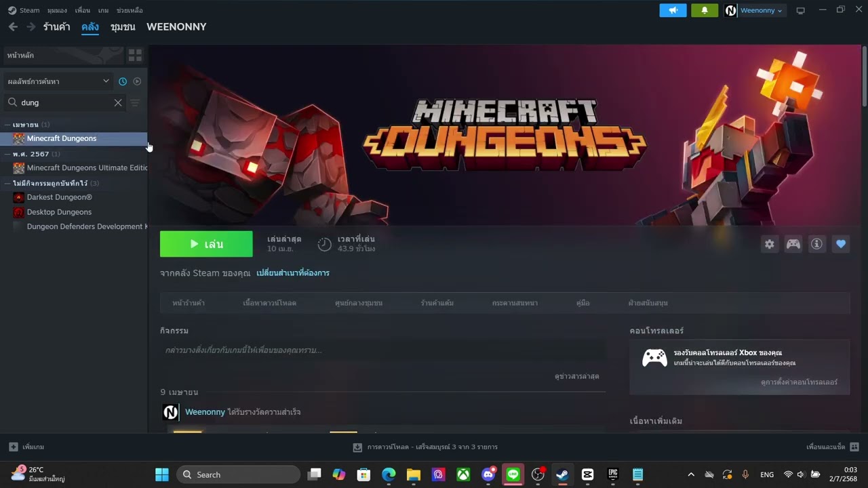Image resolution: width=868 pixels, height=488 pixels.
Task: Open ฝ่ายสนับสนุน support tab
Action: 648,303
